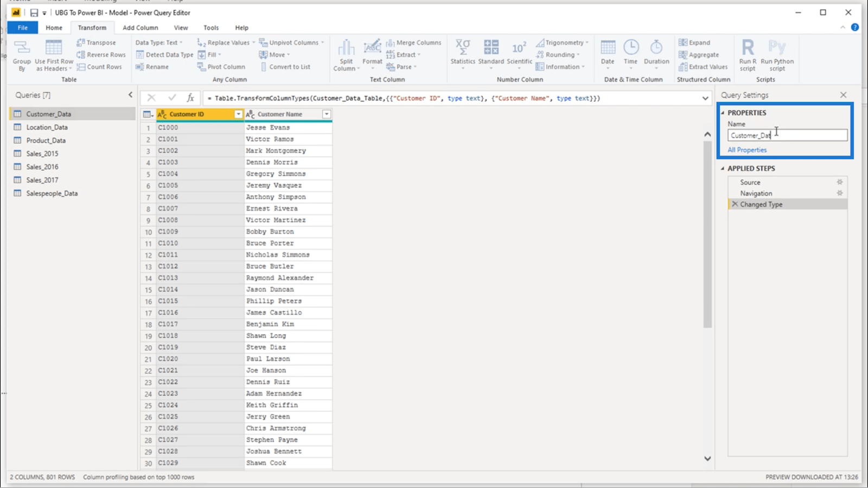The image size is (868, 488).
Task: Switch to the Help tab
Action: [x=241, y=28]
